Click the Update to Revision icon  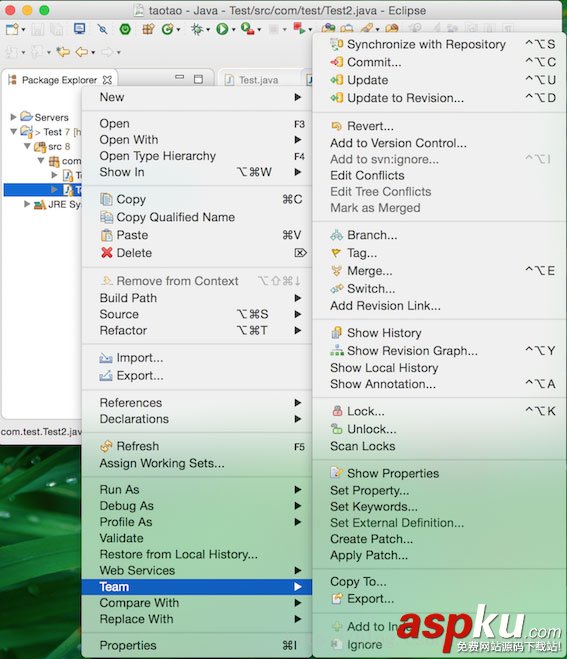(337, 98)
